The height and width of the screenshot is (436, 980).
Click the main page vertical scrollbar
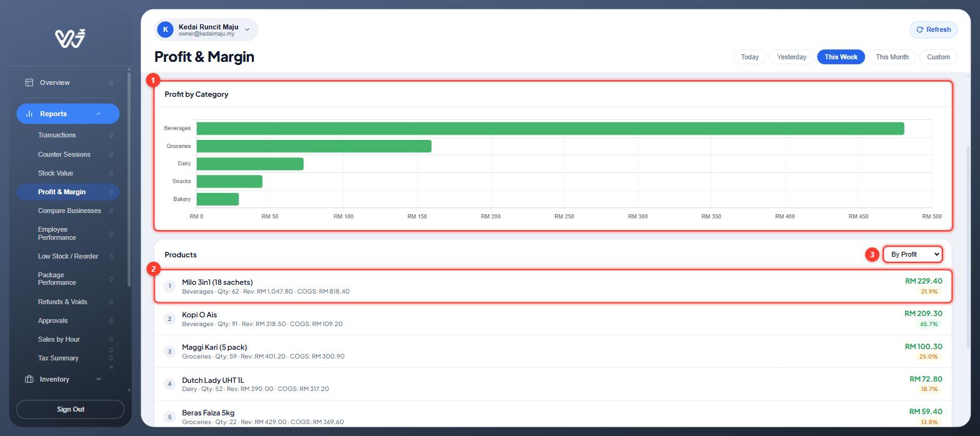969,247
